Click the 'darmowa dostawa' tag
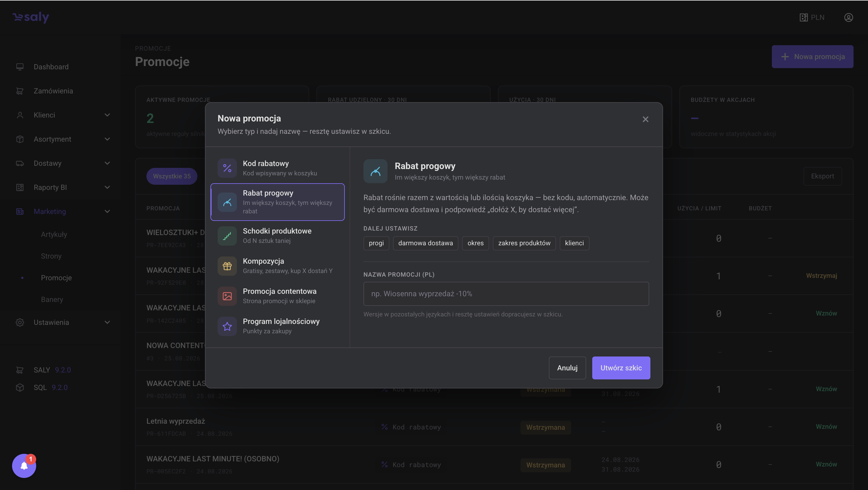The image size is (868, 490). coord(426,243)
